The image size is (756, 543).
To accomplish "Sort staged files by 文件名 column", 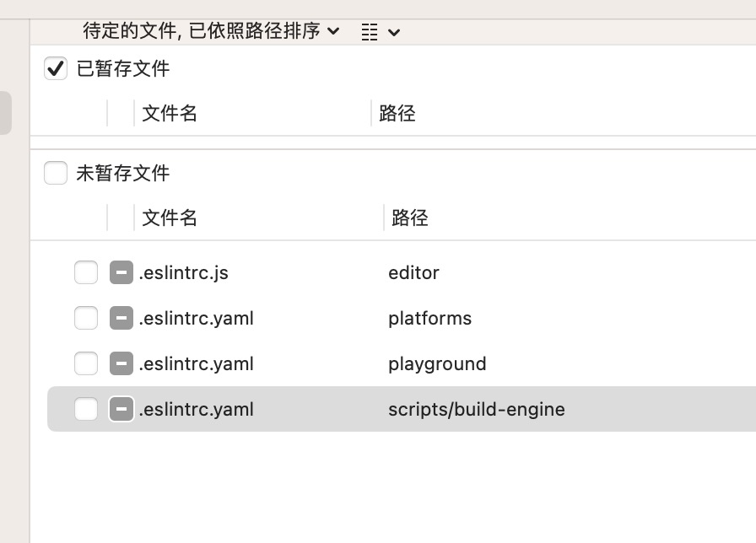I will [170, 113].
